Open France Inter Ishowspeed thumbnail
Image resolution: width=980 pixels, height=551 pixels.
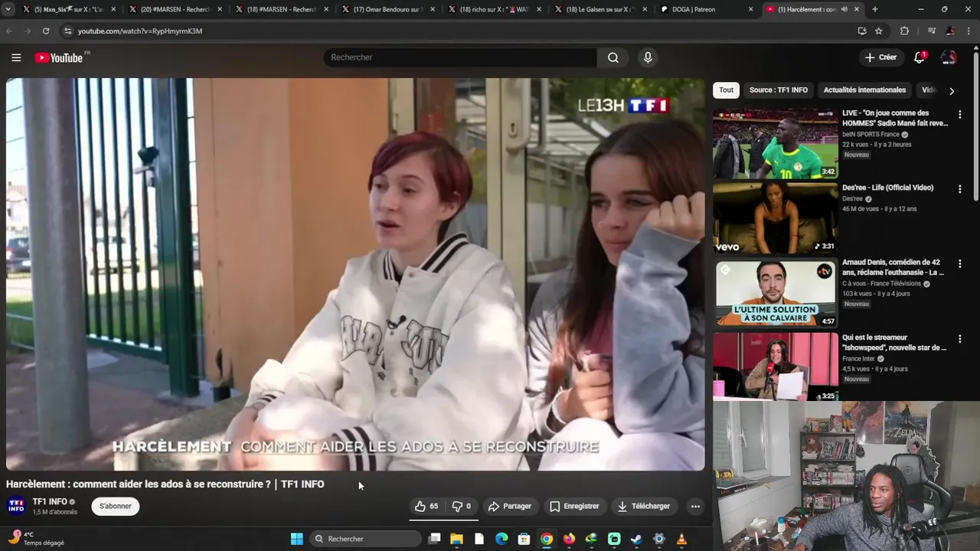[775, 367]
